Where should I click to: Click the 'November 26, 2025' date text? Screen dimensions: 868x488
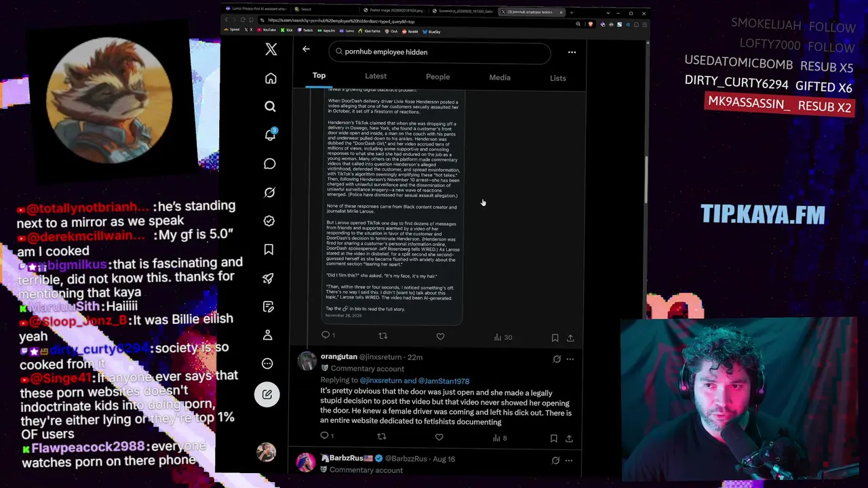click(x=343, y=316)
